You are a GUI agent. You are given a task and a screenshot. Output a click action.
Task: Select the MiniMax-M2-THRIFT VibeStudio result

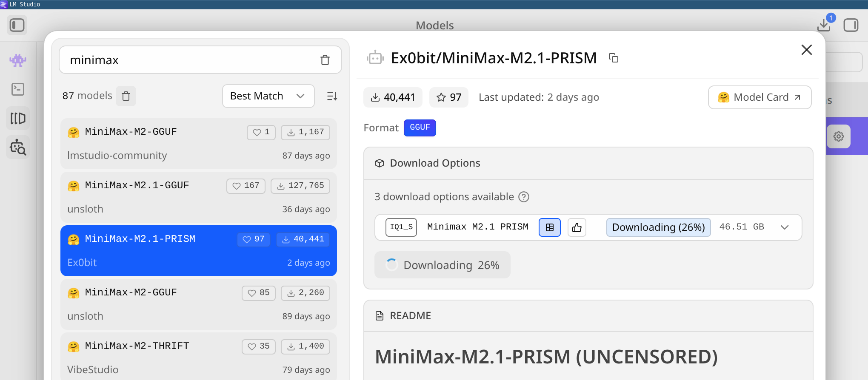coord(198,357)
